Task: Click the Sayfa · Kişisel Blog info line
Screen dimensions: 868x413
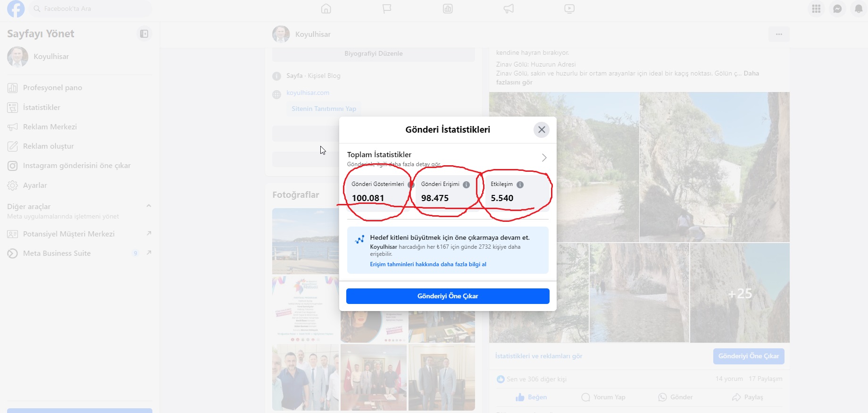Action: 313,76
